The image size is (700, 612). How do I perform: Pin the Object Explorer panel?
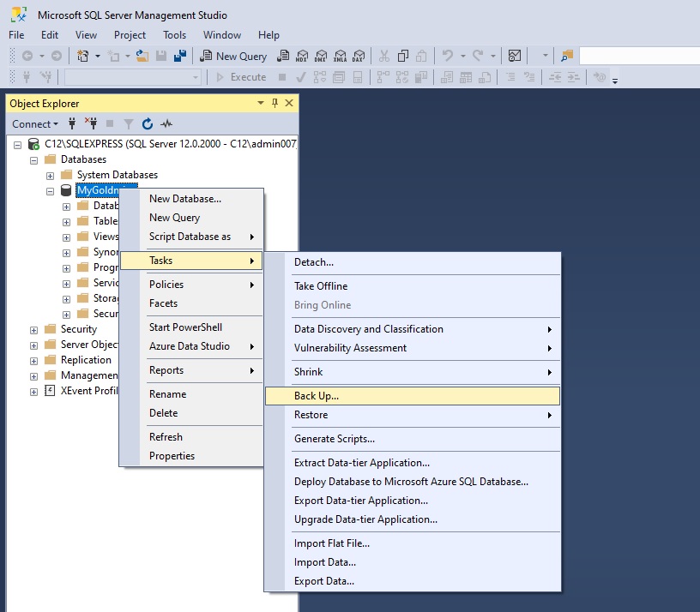pyautogui.click(x=275, y=104)
